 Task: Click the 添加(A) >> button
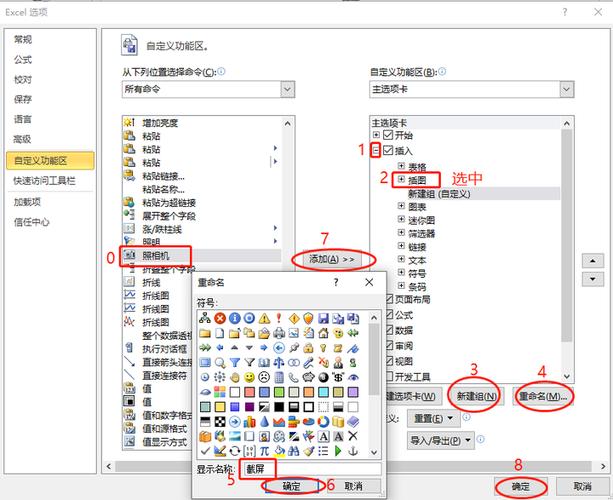[x=332, y=259]
